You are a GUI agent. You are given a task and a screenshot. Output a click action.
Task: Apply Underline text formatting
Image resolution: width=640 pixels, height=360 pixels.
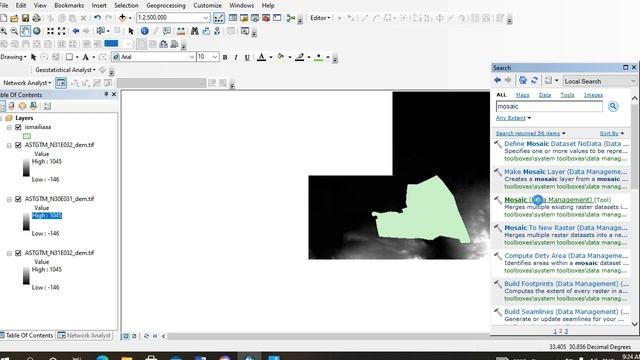[247, 58]
